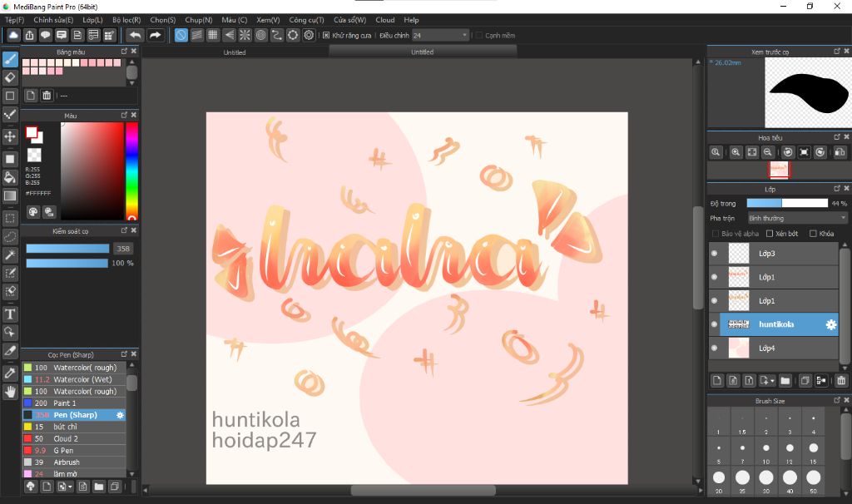Hide the Lớp4 layer visibility
This screenshot has height=504, width=852.
[x=715, y=348]
